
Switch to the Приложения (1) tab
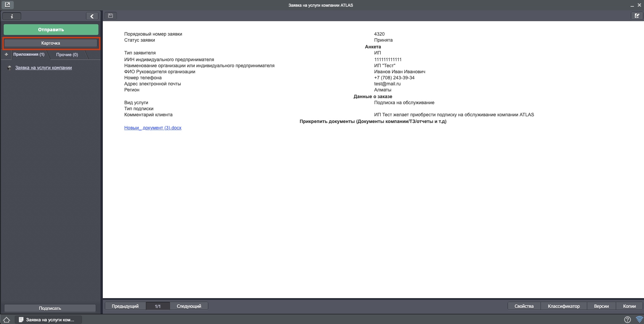click(x=29, y=54)
